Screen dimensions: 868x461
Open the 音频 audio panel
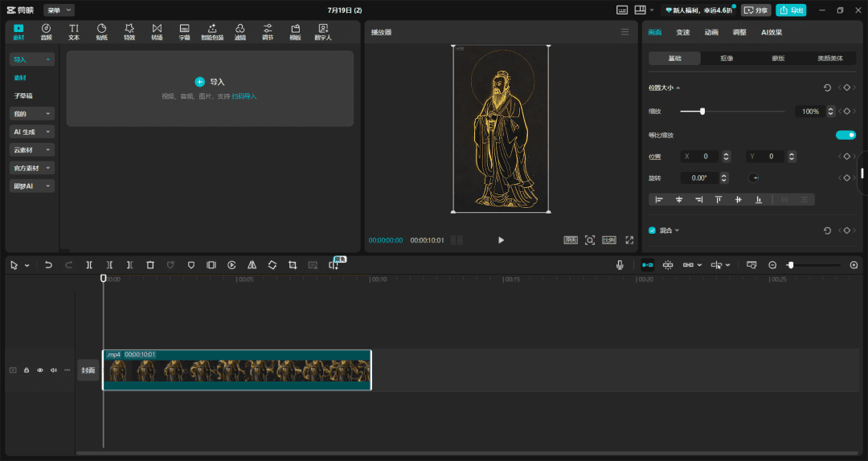(x=46, y=32)
